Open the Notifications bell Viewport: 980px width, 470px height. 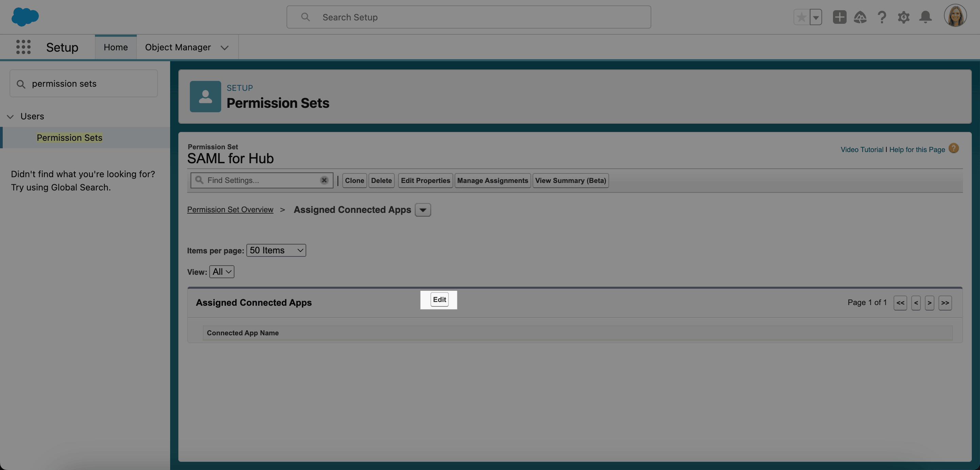click(x=925, y=17)
